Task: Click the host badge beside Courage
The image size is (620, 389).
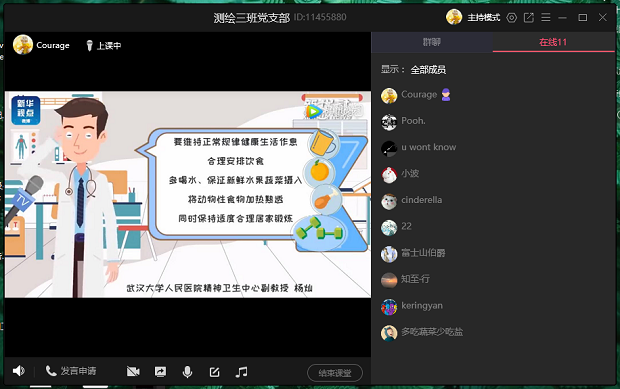Action: tap(446, 95)
